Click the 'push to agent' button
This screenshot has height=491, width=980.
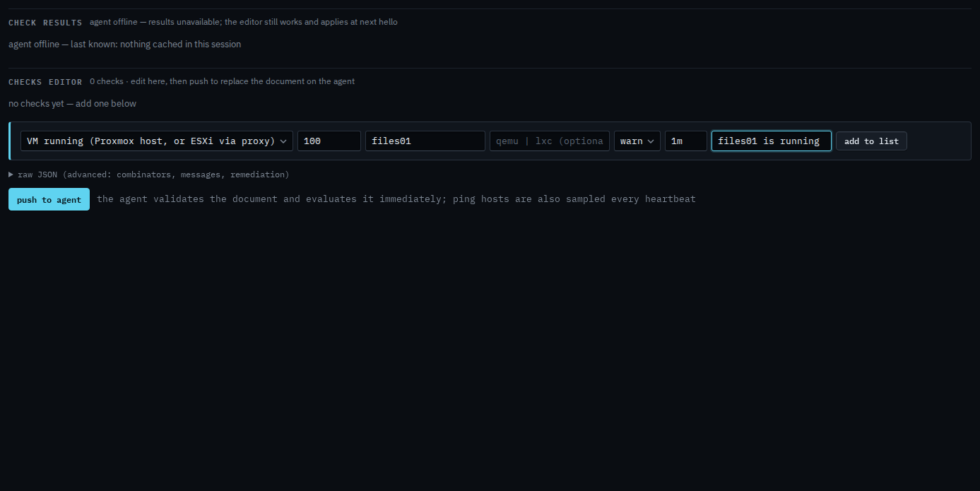tap(49, 199)
